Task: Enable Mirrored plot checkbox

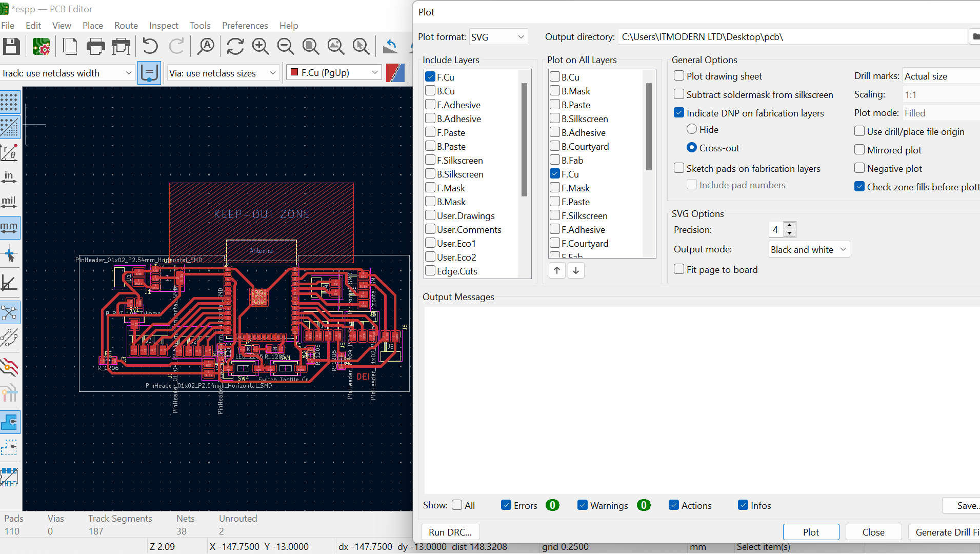Action: [x=859, y=150]
